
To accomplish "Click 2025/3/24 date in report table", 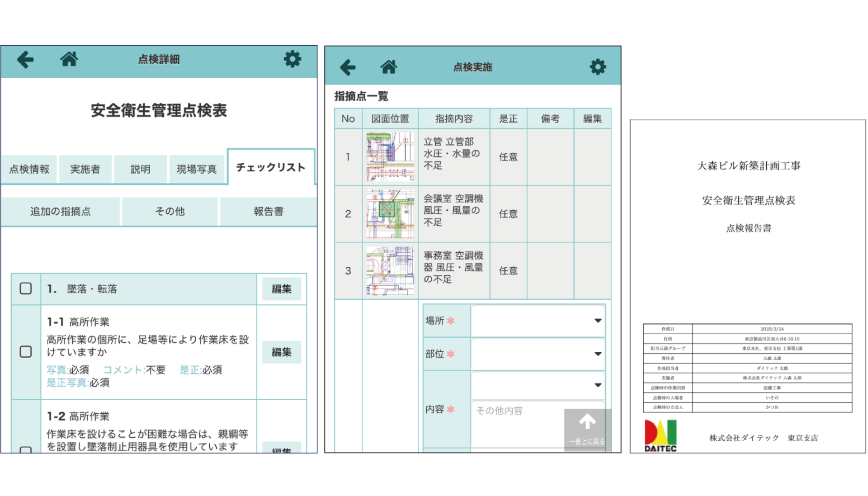I will (x=772, y=329).
